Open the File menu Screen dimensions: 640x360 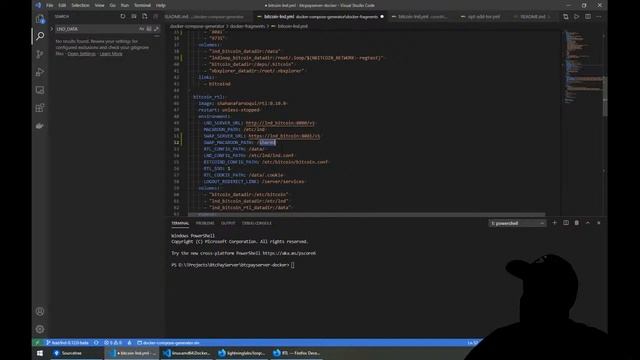point(50,5)
